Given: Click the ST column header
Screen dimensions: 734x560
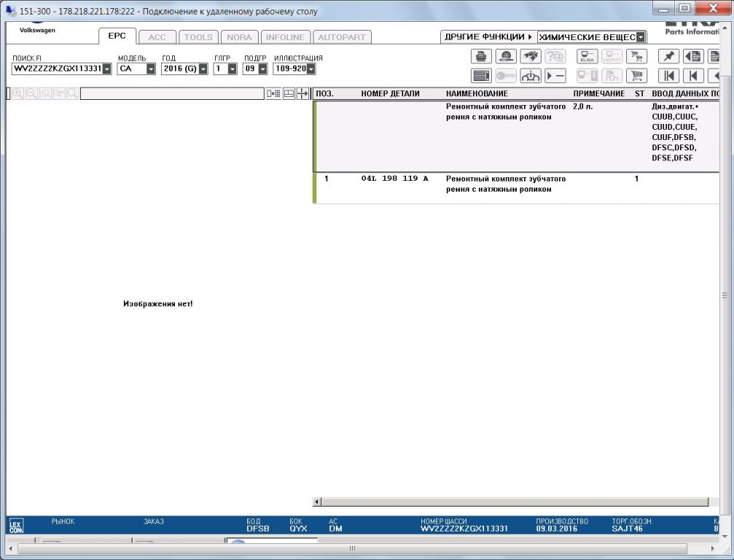Looking at the screenshot, I should click(639, 93).
